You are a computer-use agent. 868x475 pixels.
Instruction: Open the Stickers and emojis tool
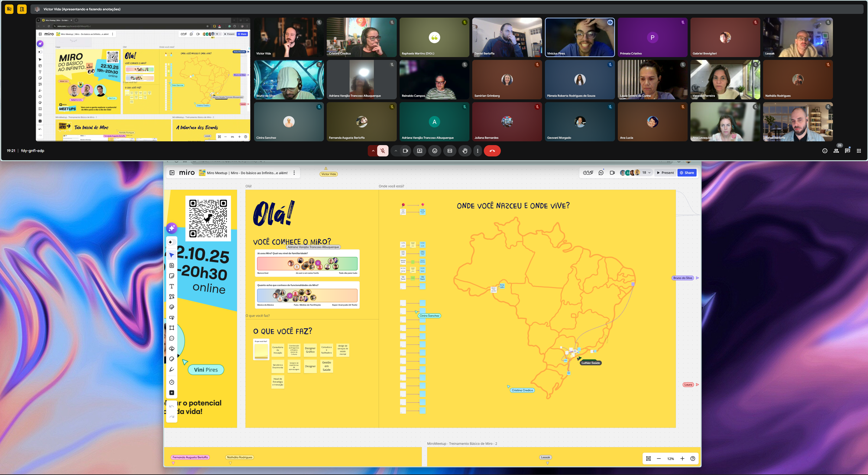tap(171, 307)
